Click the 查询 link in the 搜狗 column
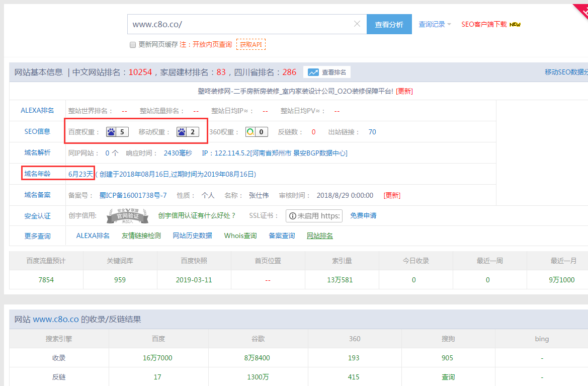Screen dimensions: 588x386 (448, 377)
